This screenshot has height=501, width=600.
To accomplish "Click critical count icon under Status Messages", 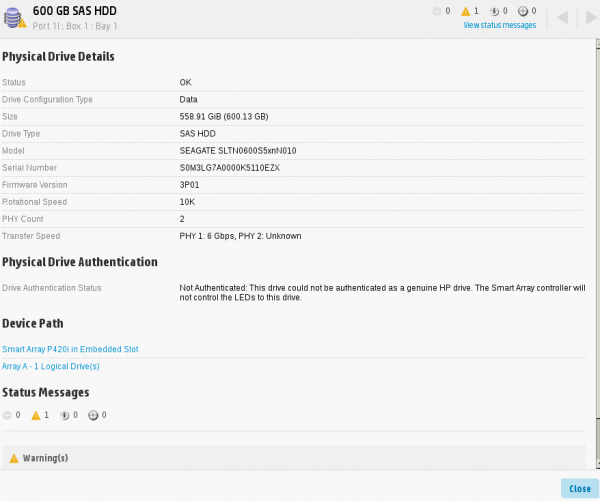I will click(x=8, y=414).
